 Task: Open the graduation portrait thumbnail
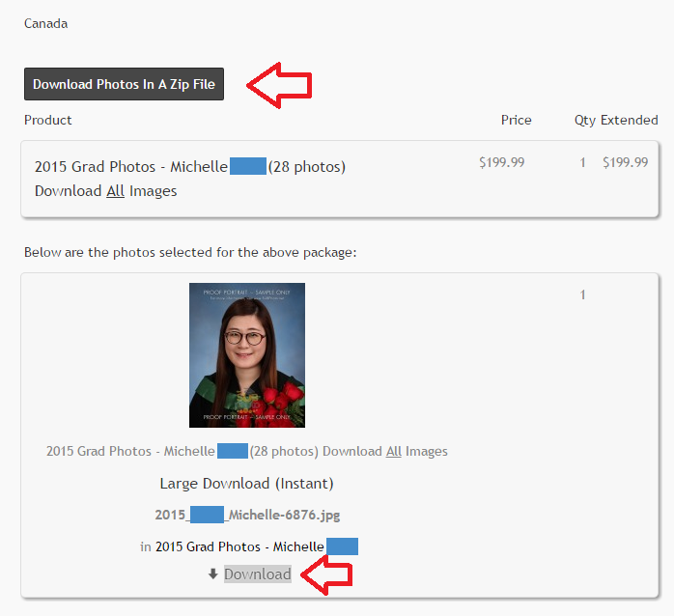[x=247, y=355]
